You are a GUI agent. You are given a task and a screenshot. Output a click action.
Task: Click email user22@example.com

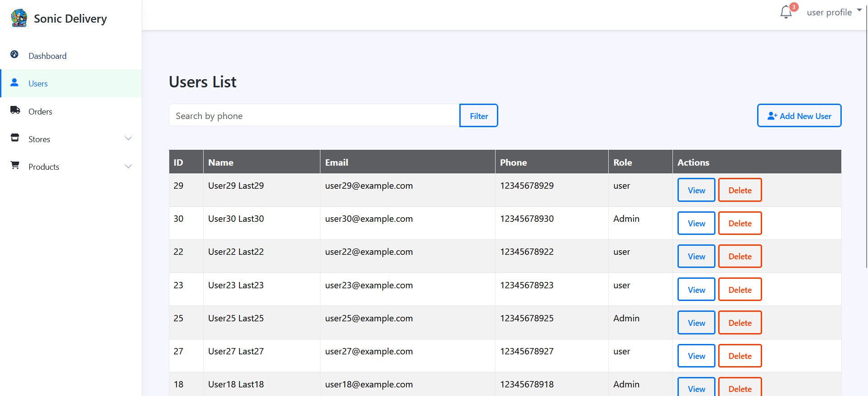coord(369,252)
